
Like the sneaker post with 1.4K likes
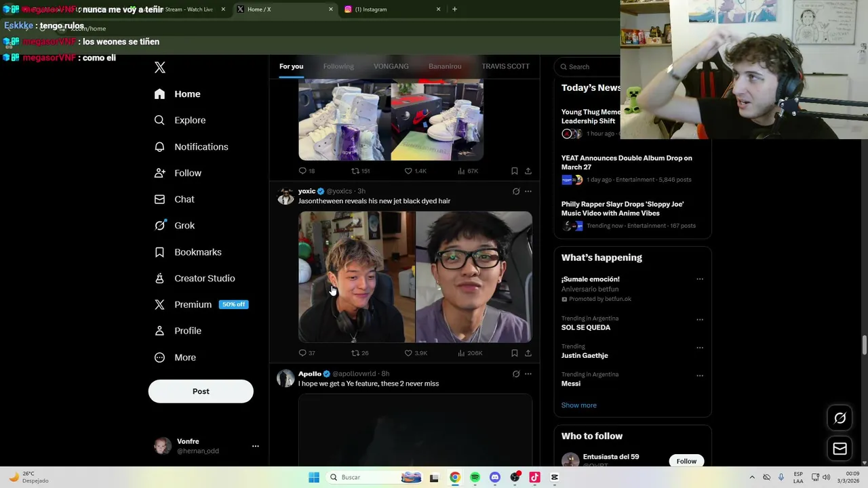click(415, 171)
